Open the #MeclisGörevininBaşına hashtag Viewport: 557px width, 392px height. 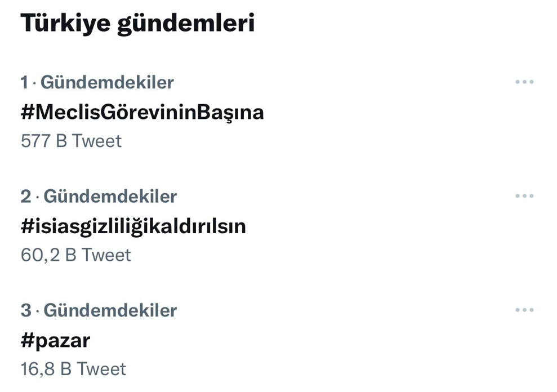(x=142, y=112)
